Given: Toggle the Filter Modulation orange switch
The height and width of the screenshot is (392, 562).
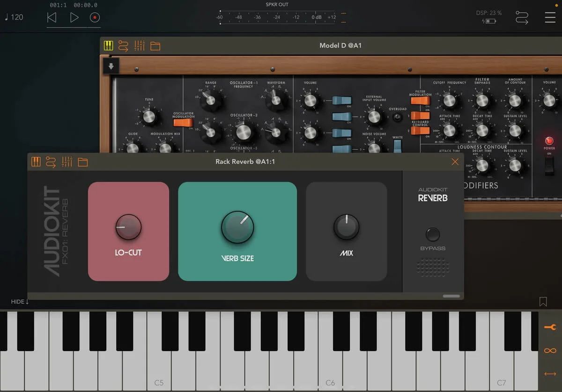Looking at the screenshot, I should pyautogui.click(x=420, y=101).
